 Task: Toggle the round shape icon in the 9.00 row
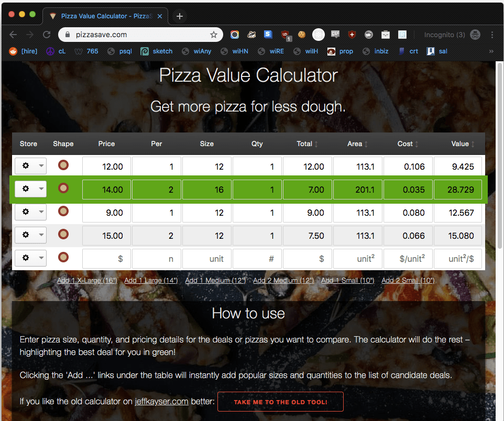(63, 212)
